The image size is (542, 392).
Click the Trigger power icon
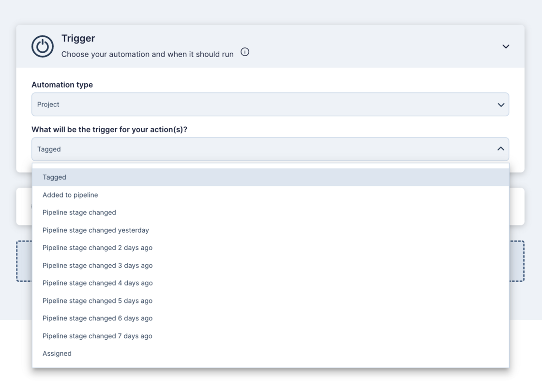43,46
